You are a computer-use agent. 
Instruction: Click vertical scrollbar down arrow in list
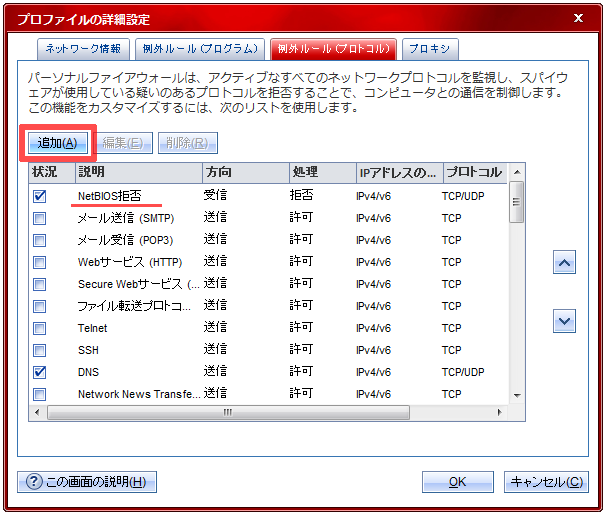point(517,394)
